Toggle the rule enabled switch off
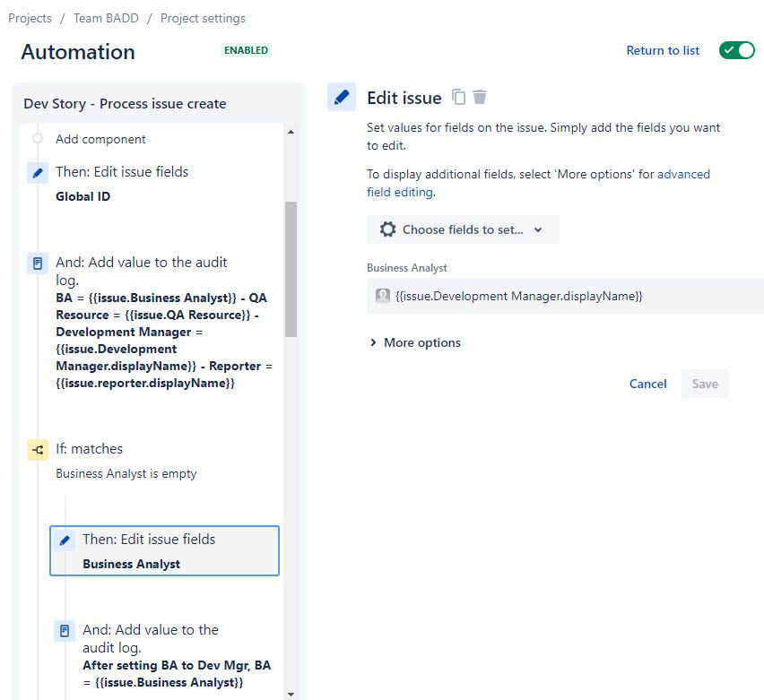 (x=737, y=50)
